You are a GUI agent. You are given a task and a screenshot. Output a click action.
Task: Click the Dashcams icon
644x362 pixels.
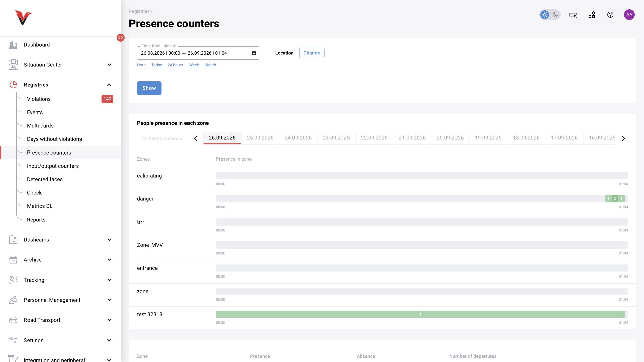(13, 239)
